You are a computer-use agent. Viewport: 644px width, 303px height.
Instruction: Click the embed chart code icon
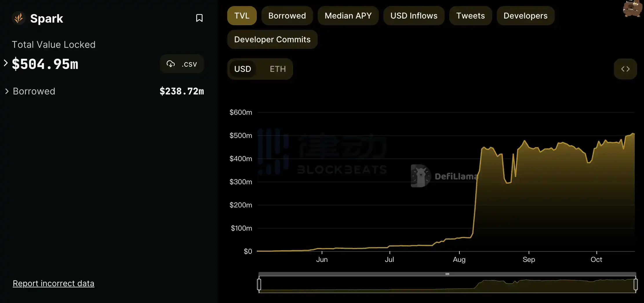click(625, 69)
